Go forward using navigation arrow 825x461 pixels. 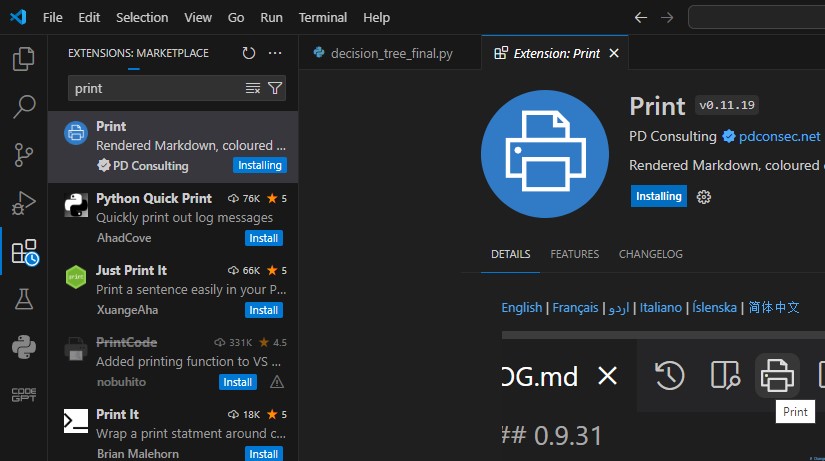(x=667, y=17)
